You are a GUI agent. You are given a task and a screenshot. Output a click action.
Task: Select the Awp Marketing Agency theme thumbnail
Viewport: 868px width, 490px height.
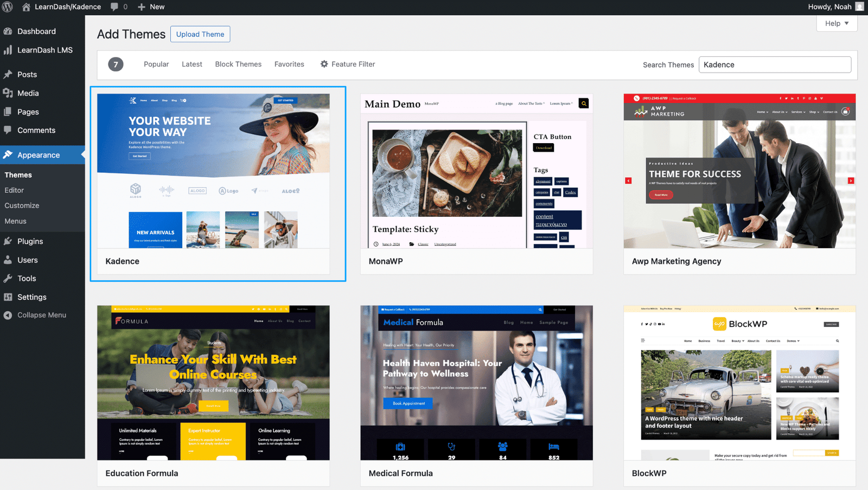(739, 171)
